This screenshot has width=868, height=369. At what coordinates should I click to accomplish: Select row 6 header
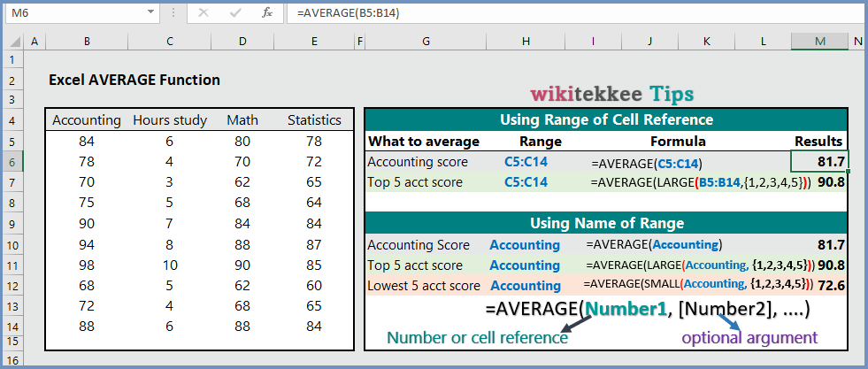click(13, 162)
